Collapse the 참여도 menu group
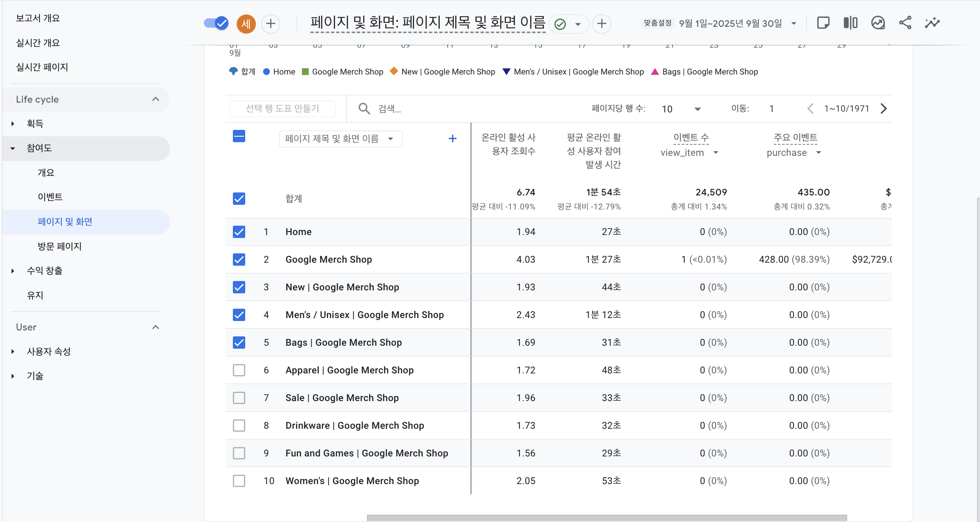The height and width of the screenshot is (522, 980). [13, 148]
